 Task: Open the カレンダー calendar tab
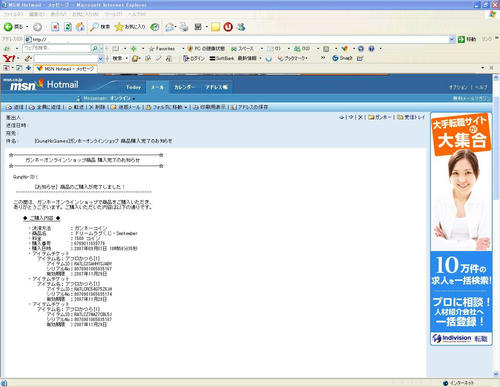(184, 87)
